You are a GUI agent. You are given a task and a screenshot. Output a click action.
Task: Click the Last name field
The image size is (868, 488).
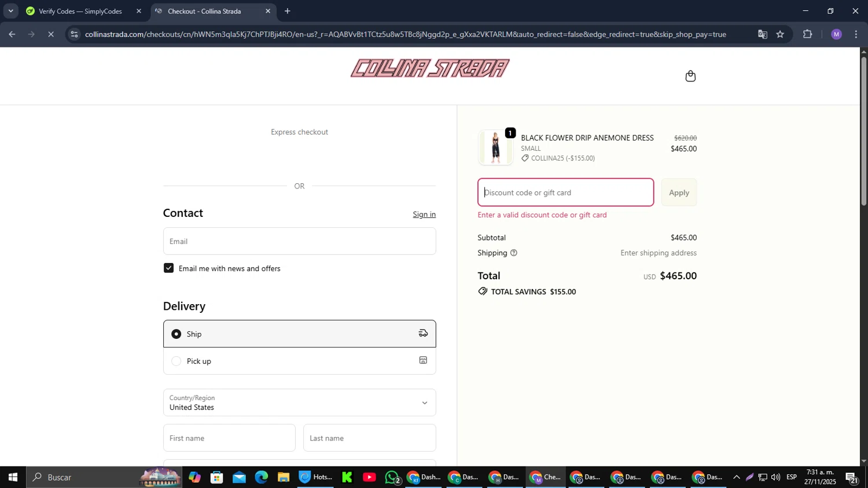pyautogui.click(x=369, y=438)
